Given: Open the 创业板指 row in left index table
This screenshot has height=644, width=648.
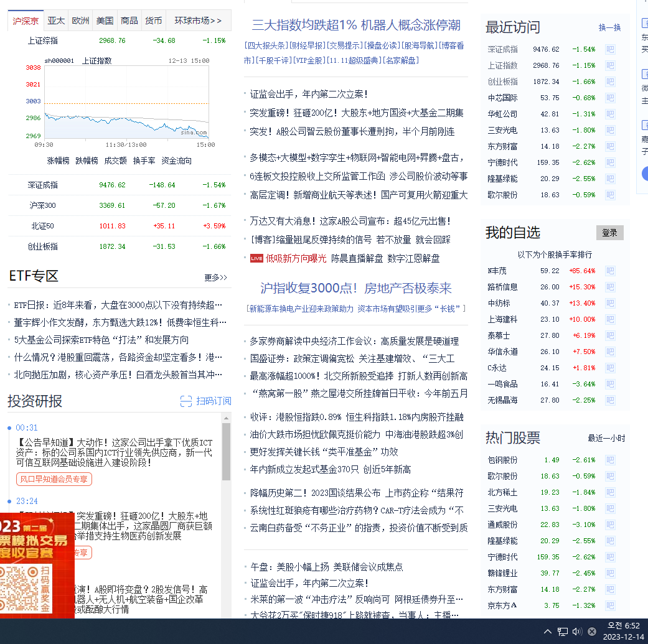Looking at the screenshot, I should click(x=120, y=246).
